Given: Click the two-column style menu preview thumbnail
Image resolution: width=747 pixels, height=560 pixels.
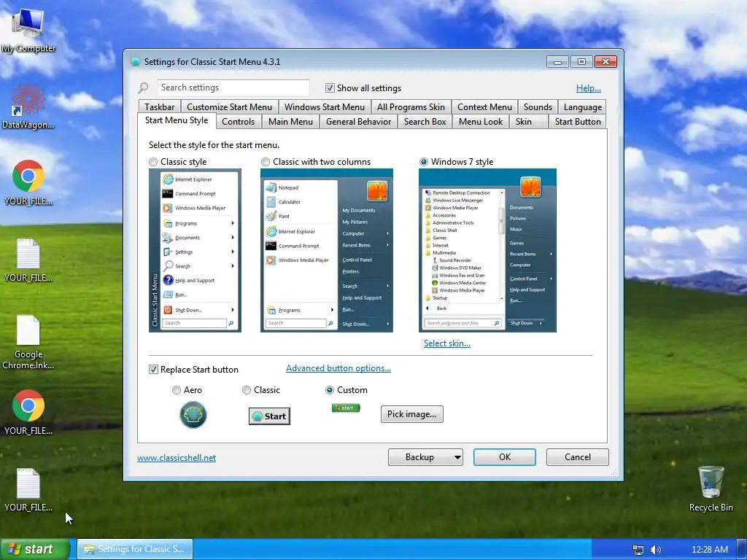Looking at the screenshot, I should 327,251.
